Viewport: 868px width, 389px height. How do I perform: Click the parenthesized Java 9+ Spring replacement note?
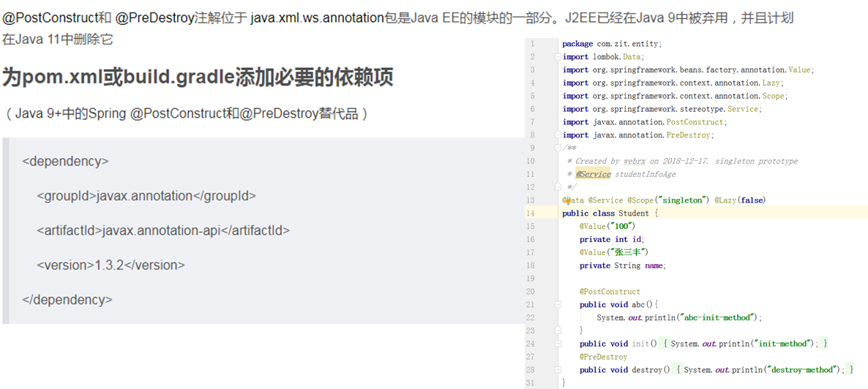[x=185, y=114]
